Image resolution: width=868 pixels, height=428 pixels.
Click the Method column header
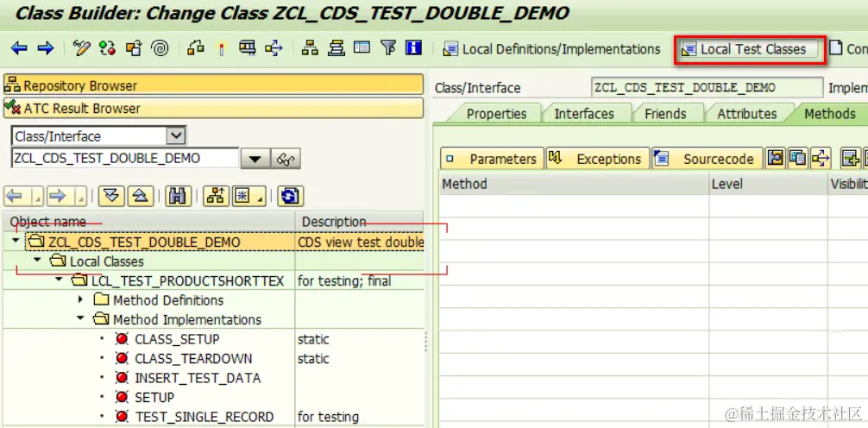pos(574,184)
